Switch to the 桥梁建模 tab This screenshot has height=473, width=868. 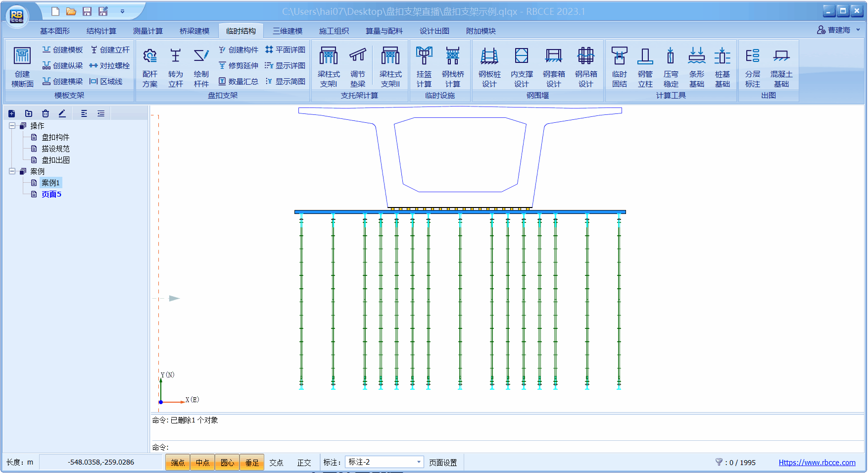coord(194,31)
